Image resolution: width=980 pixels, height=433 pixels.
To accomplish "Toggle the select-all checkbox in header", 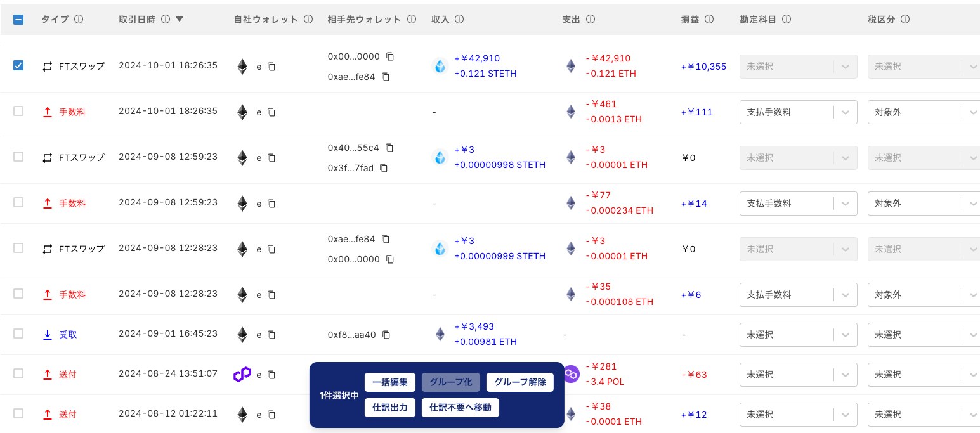I will pyautogui.click(x=18, y=20).
